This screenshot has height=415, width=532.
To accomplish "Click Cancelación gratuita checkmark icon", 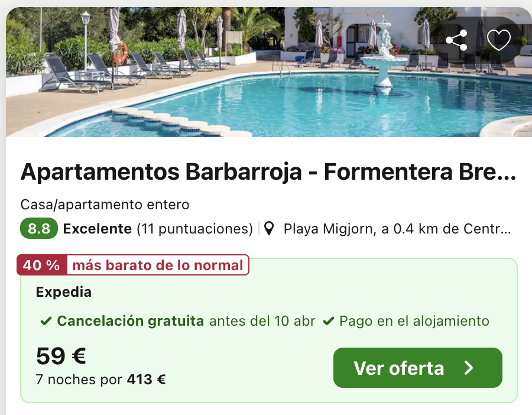I will tap(46, 321).
